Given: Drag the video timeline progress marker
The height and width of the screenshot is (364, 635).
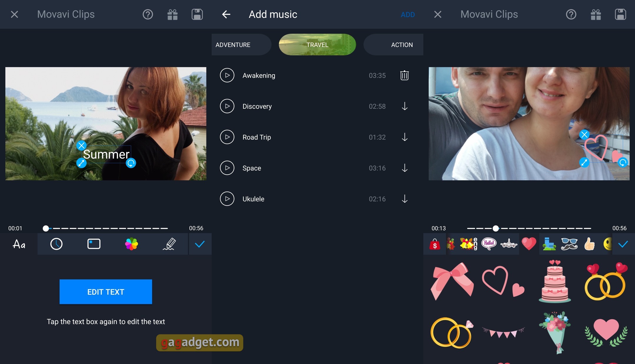Looking at the screenshot, I should click(45, 228).
